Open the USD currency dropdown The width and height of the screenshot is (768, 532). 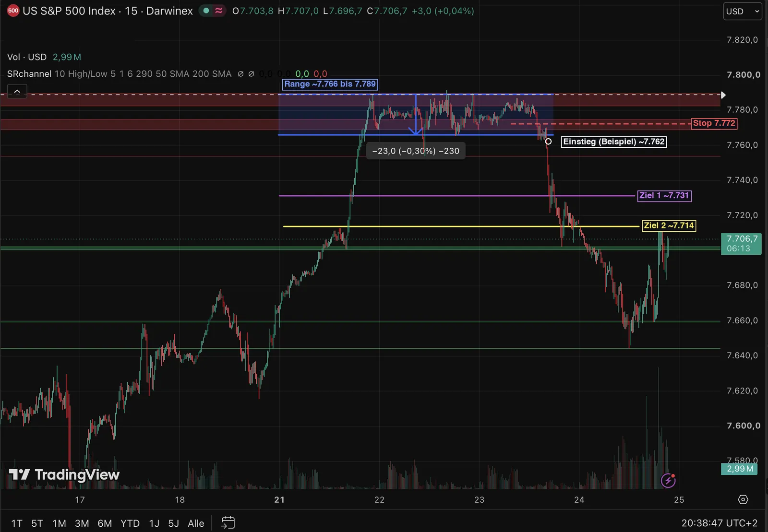pyautogui.click(x=743, y=11)
